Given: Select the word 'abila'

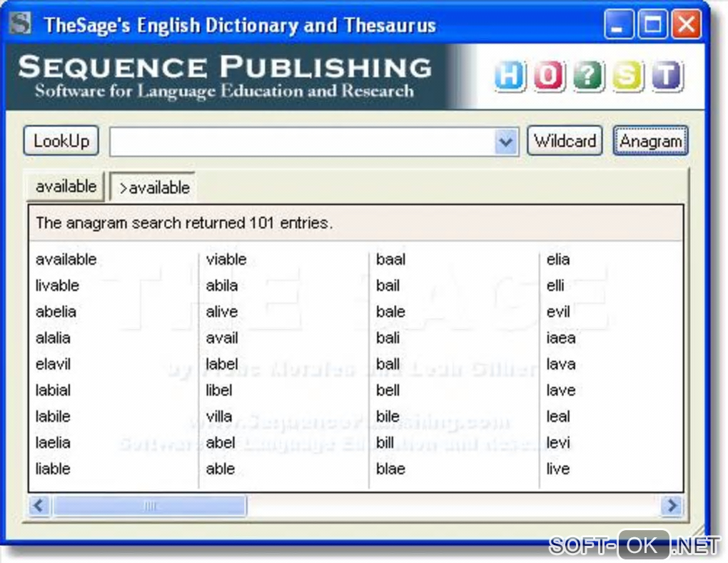Looking at the screenshot, I should (x=221, y=285).
